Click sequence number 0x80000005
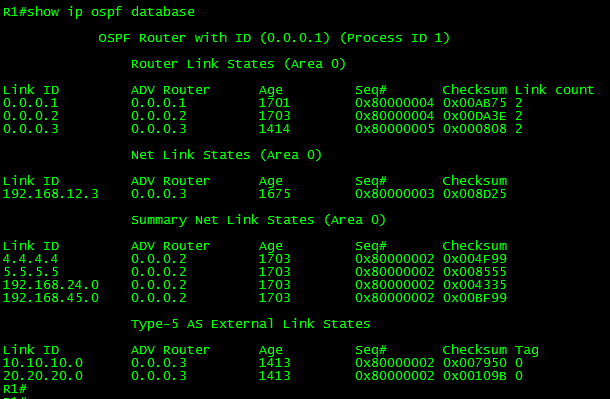The width and height of the screenshot is (610, 399). click(394, 129)
